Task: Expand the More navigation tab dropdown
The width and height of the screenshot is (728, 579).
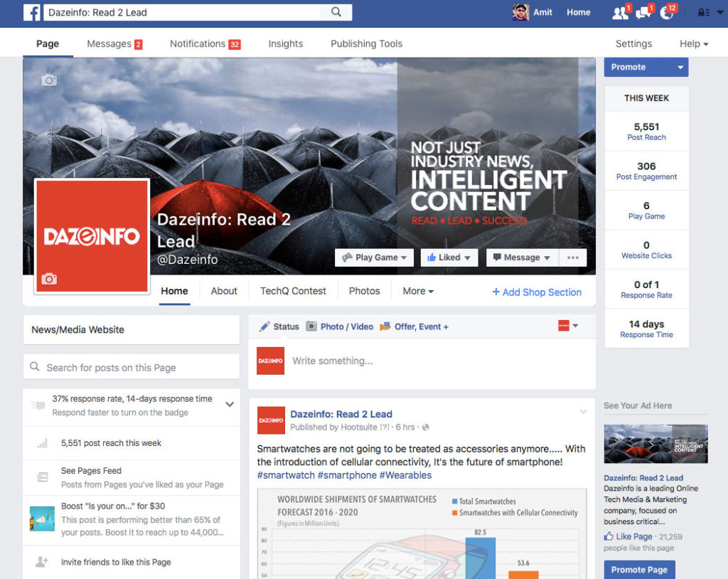Action: pos(417,291)
